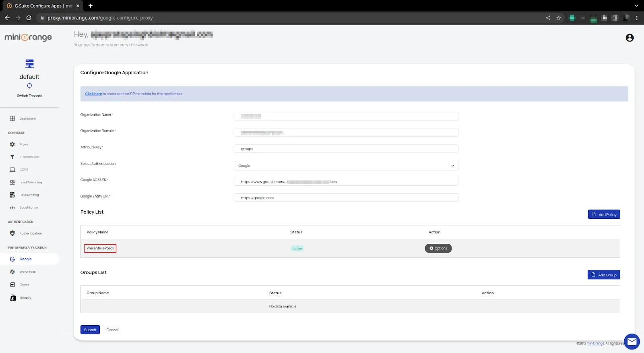Open the Proxy menu item

tap(24, 144)
